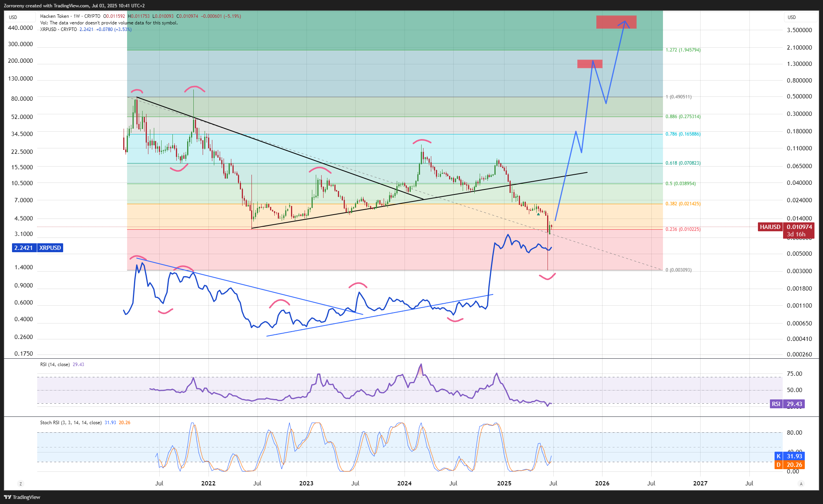Click 0.000260 on the right price axis

pyautogui.click(x=799, y=354)
